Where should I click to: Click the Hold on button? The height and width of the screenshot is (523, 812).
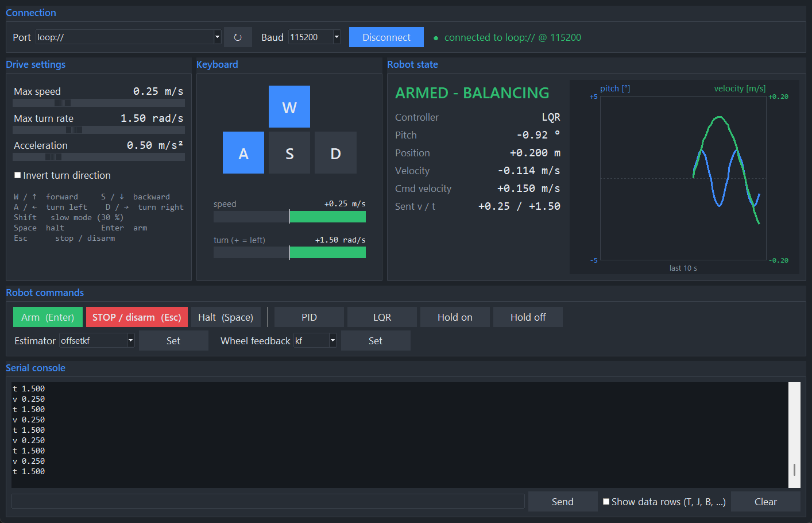tap(455, 317)
